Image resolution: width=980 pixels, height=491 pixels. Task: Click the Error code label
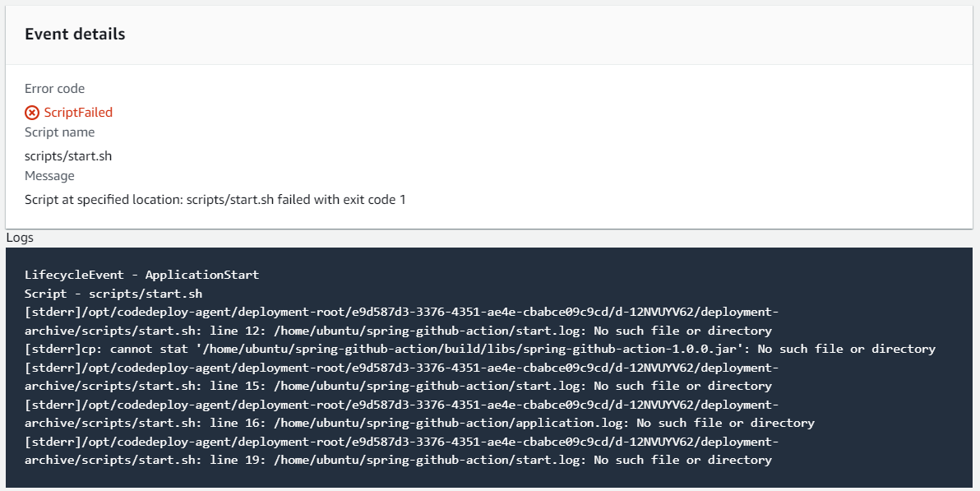pos(54,89)
